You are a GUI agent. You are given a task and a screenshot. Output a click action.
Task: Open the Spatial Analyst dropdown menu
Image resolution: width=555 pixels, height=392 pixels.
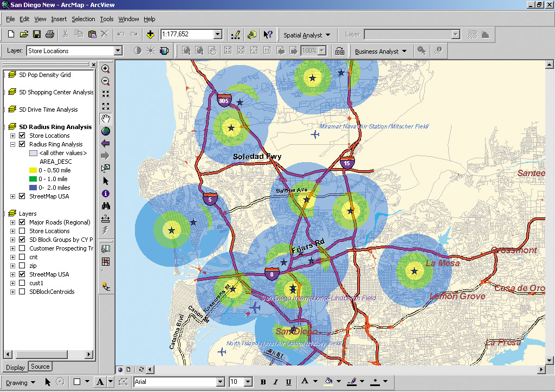[307, 35]
